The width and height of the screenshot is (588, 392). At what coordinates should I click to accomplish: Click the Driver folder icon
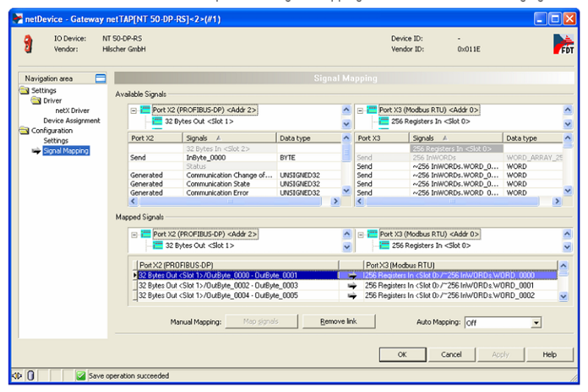(35, 101)
